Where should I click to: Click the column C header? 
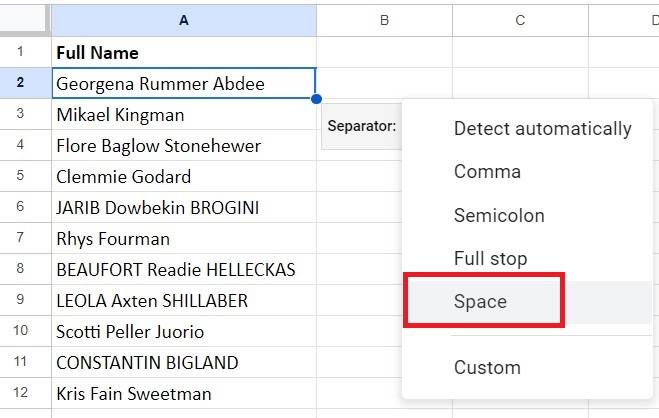(520, 19)
